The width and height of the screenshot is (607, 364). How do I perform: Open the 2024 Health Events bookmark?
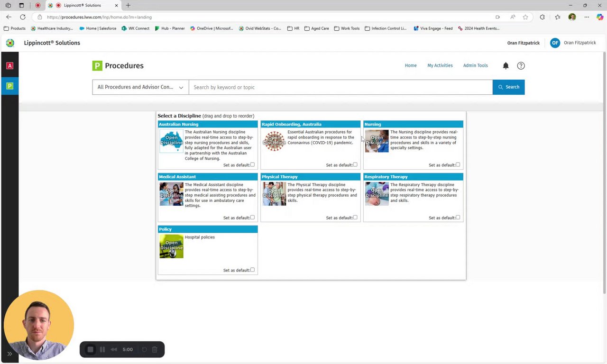click(478, 28)
